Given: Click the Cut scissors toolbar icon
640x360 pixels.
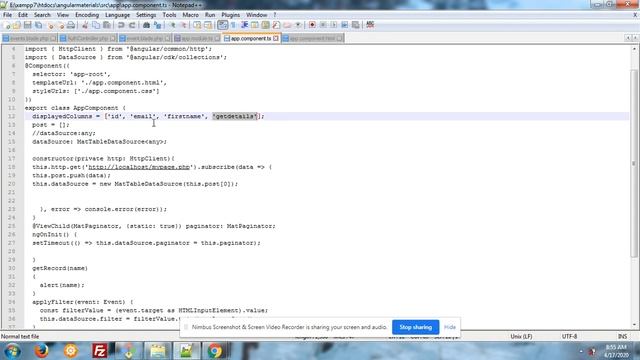Looking at the screenshot, I should click(85, 25).
